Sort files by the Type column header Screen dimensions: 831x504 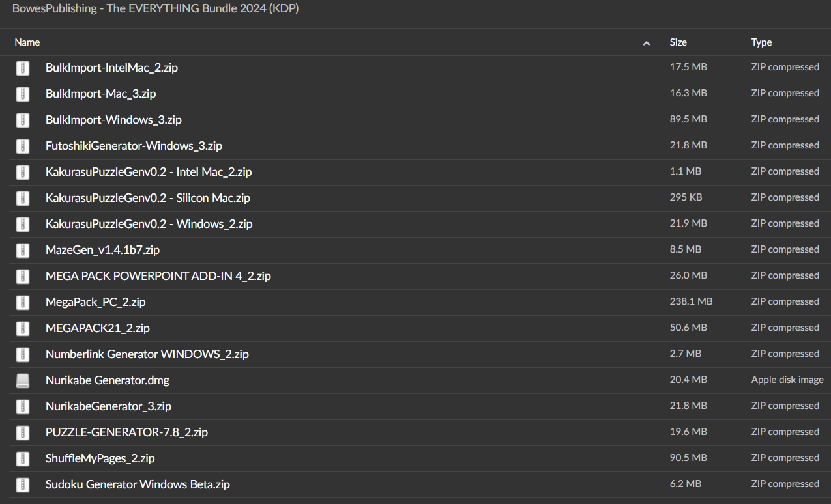761,42
